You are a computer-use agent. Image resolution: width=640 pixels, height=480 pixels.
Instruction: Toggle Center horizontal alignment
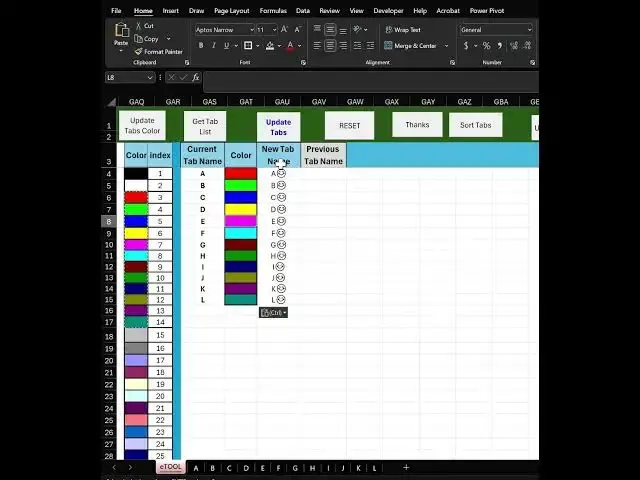click(330, 46)
